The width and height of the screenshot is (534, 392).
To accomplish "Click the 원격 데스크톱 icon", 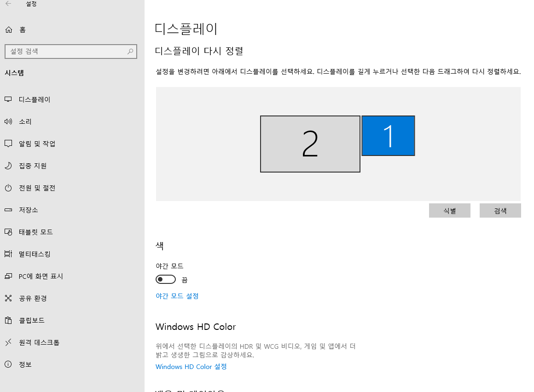I will (8, 342).
